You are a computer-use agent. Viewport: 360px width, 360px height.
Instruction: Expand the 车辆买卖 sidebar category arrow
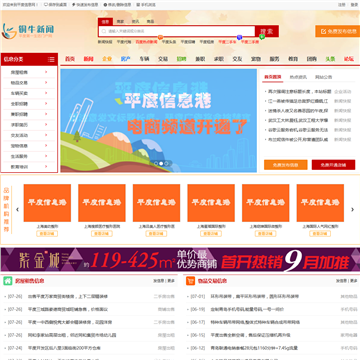point(46,93)
